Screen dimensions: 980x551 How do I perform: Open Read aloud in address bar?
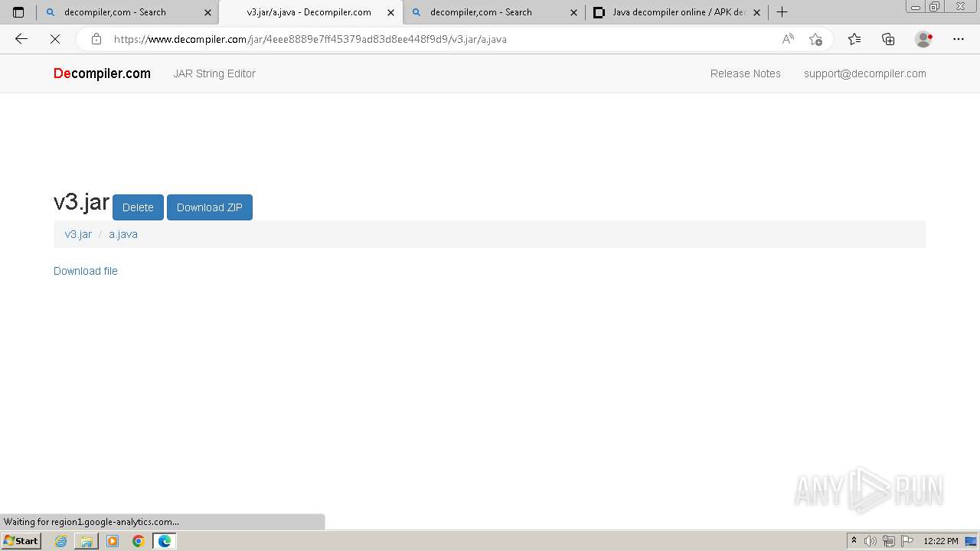pos(788,39)
